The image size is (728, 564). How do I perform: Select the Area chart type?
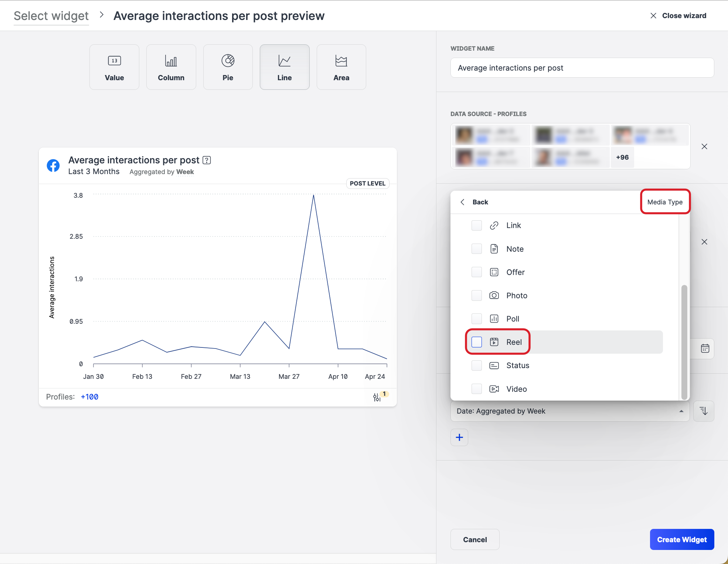point(341,67)
